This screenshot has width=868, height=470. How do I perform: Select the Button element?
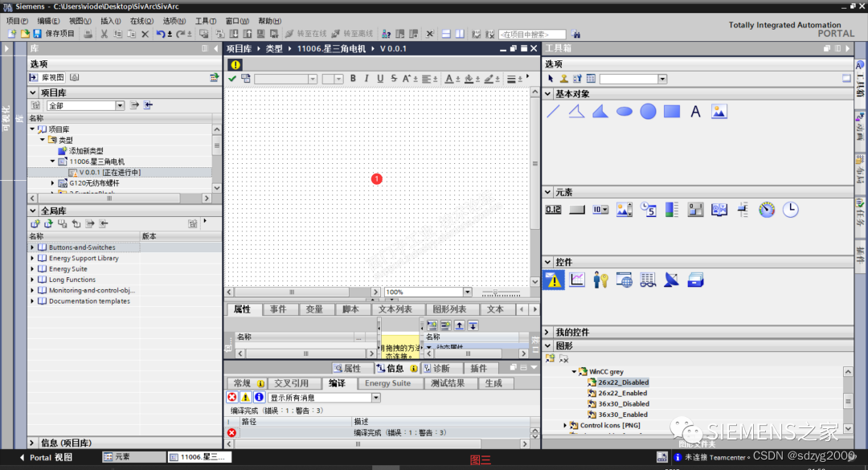pos(577,209)
